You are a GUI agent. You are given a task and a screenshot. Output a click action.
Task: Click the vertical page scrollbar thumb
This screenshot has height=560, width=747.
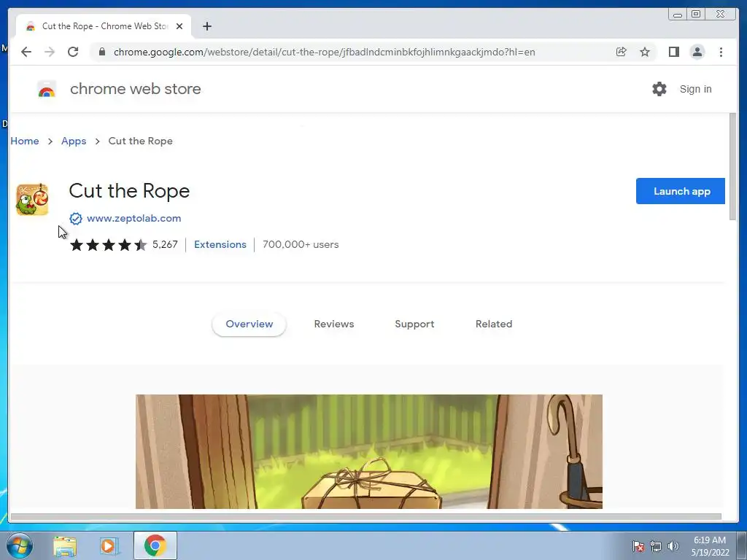[732, 167]
